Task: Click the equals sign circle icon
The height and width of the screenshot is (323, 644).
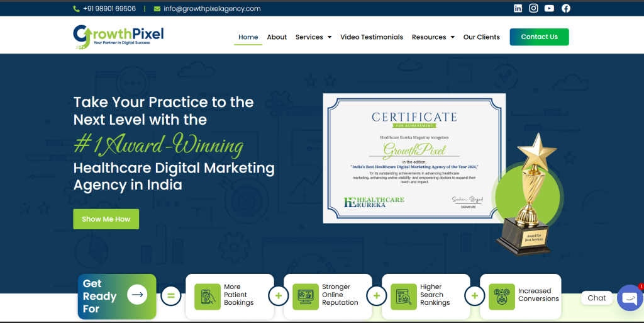Action: 171,295
